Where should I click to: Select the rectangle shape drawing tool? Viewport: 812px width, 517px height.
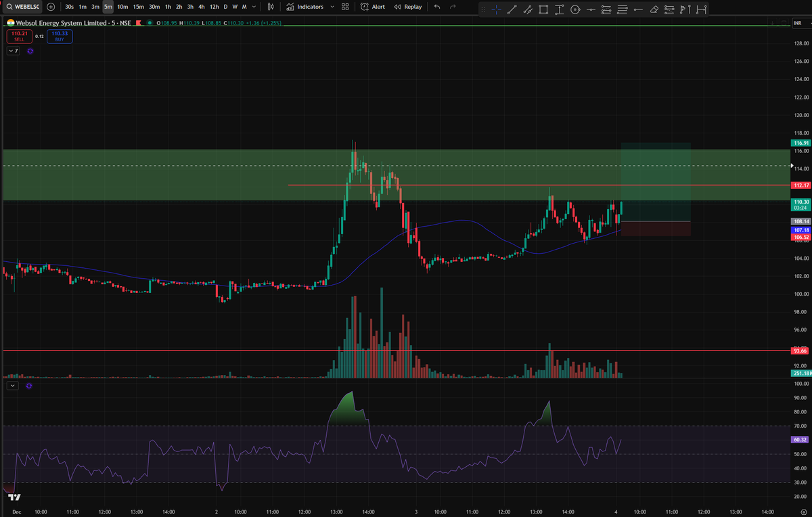tap(543, 9)
